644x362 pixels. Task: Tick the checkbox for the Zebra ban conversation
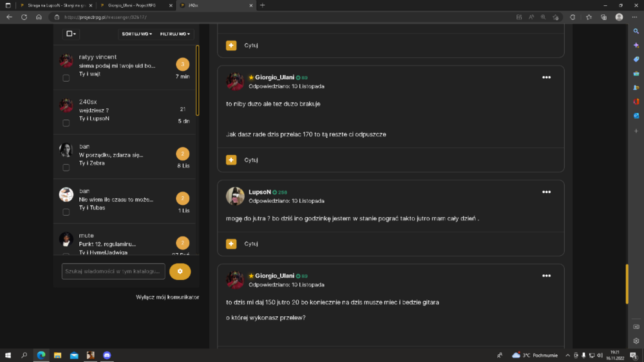click(x=66, y=167)
